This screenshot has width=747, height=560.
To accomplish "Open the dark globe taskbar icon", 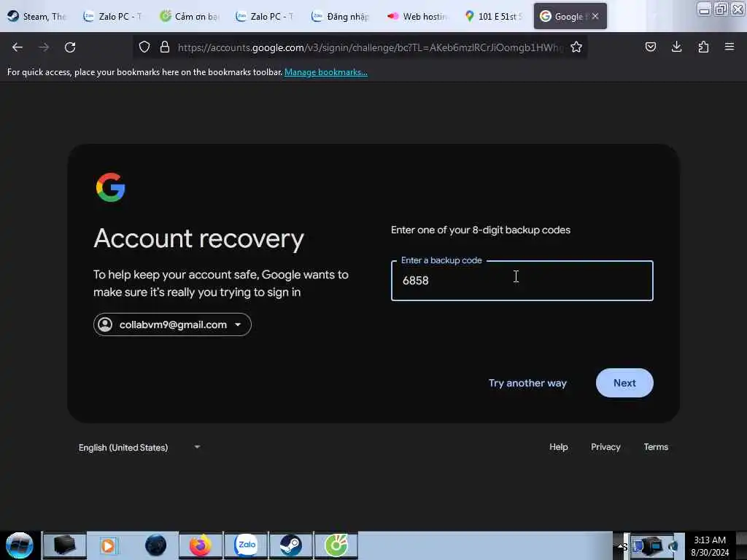I will (x=155, y=545).
